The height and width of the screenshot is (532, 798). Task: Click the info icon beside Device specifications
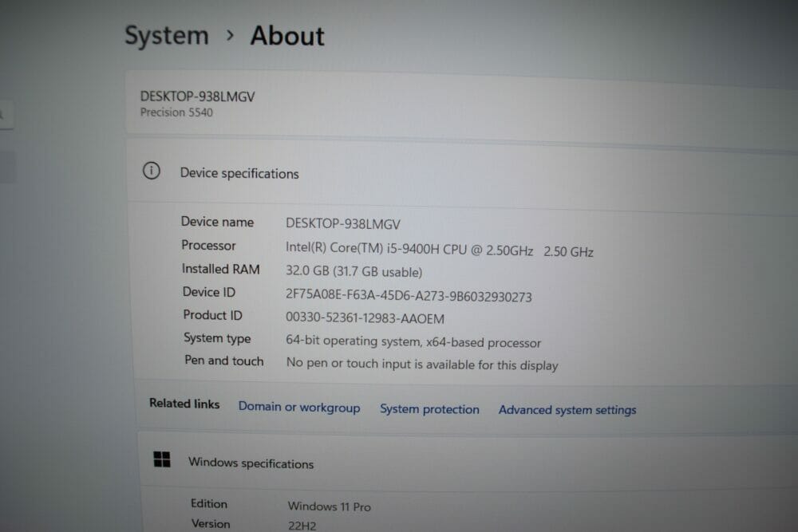coord(151,171)
